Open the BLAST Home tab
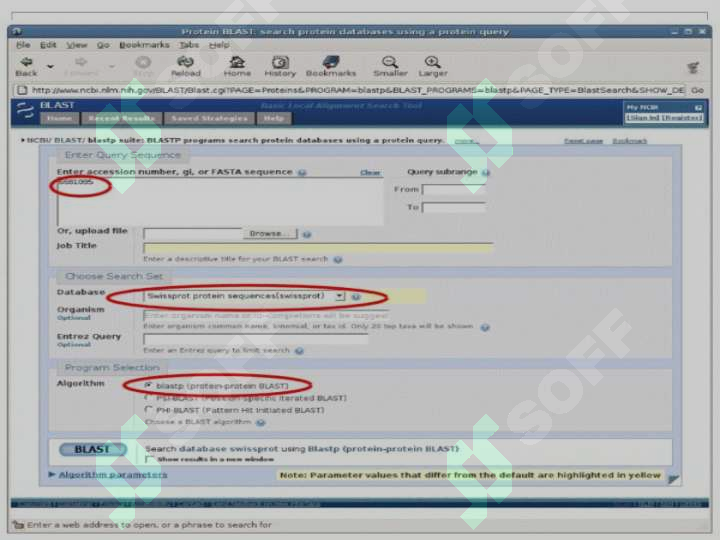This screenshot has width=720, height=540. (60, 118)
